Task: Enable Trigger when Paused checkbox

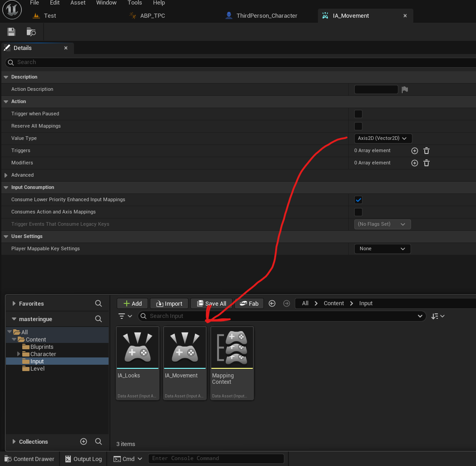Action: (x=358, y=114)
